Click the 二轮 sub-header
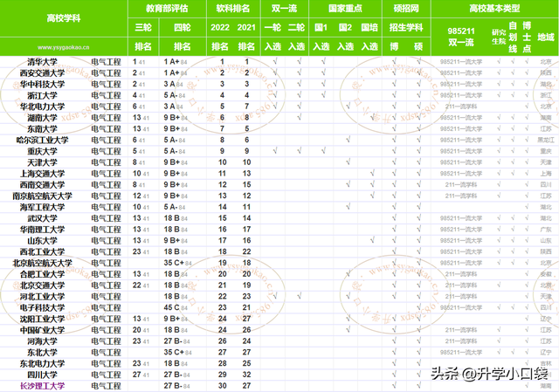This screenshot has height=392, width=559. coord(296,27)
